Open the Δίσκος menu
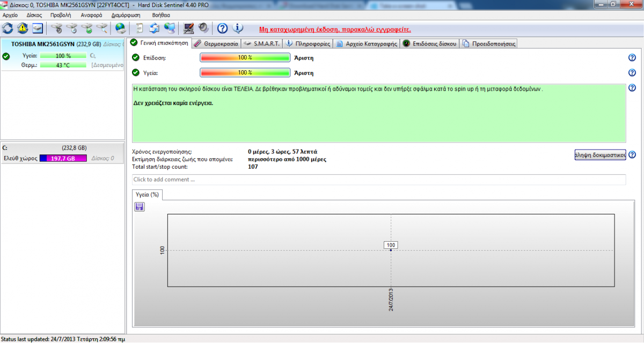Viewport: 644px width, 343px height. pyautogui.click(x=34, y=15)
